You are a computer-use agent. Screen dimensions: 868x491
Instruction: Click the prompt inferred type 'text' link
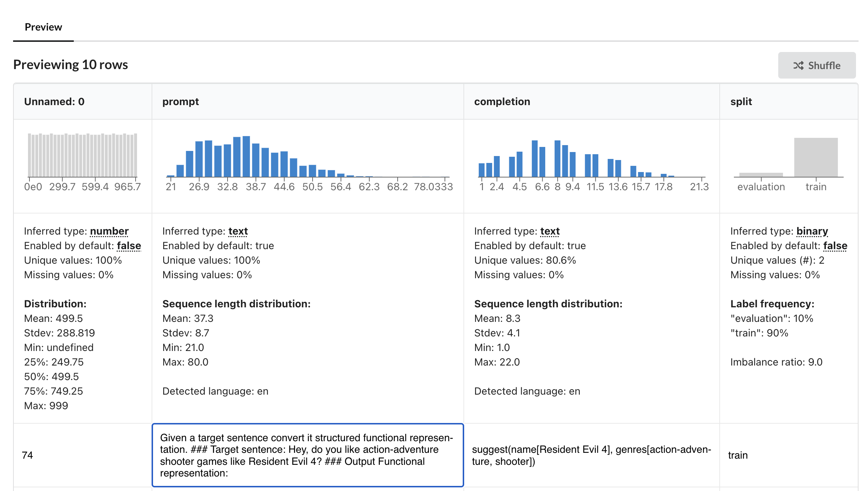238,231
